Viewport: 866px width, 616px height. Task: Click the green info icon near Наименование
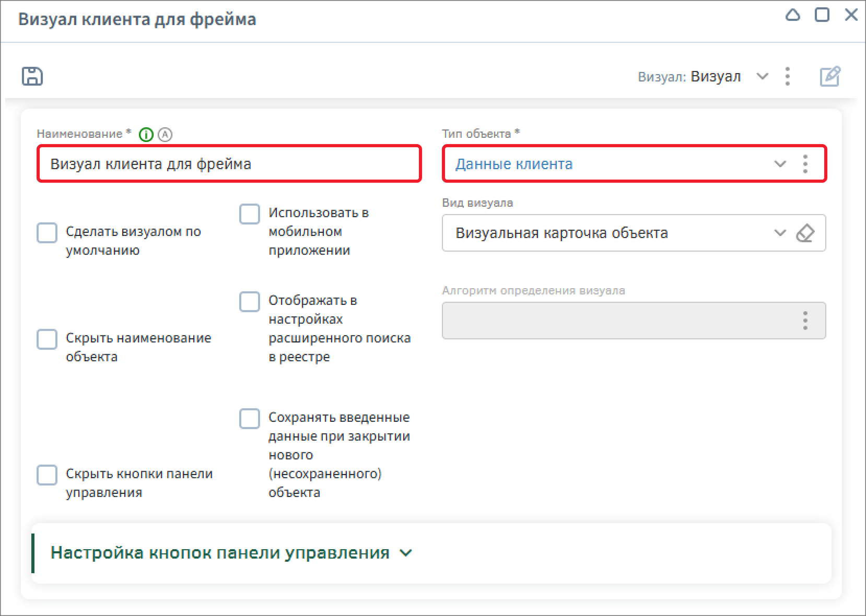(x=146, y=135)
